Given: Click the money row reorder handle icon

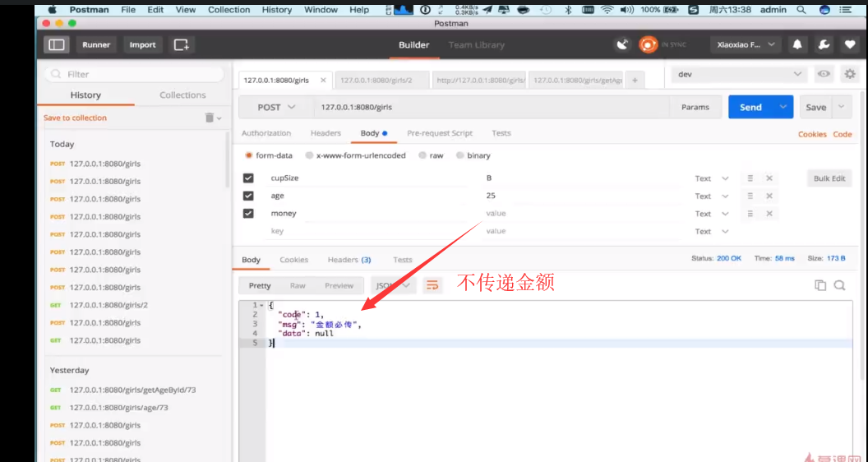Looking at the screenshot, I should point(750,214).
